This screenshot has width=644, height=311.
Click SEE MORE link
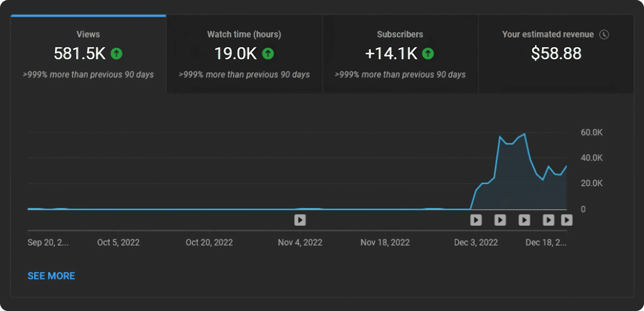tap(51, 276)
